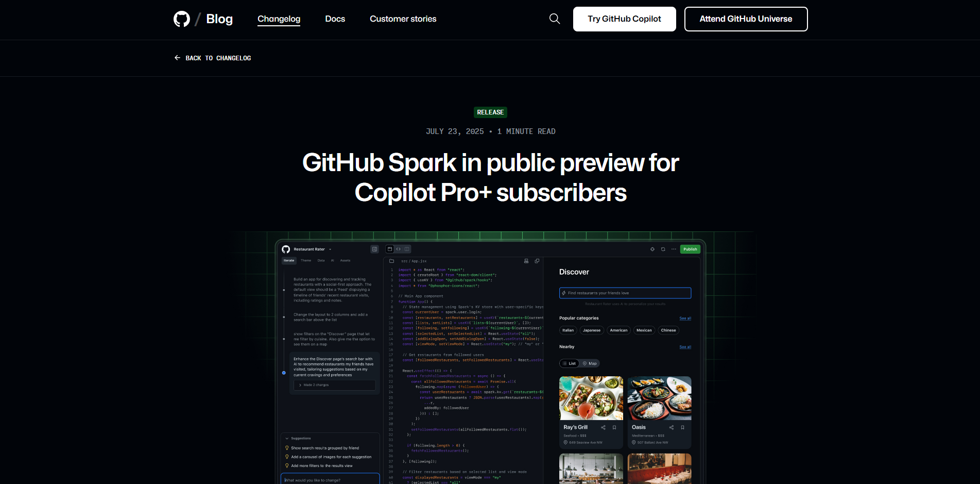Click the Try GitHub Copilot button

click(625, 19)
